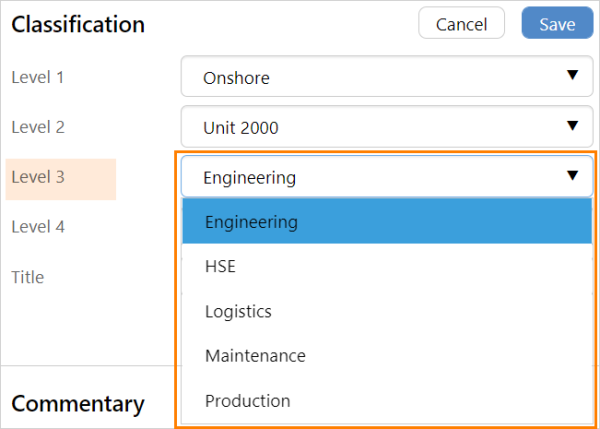Collapse the Level 3 list via its arrow
Viewport: 600px width, 429px height.
pyautogui.click(x=572, y=176)
